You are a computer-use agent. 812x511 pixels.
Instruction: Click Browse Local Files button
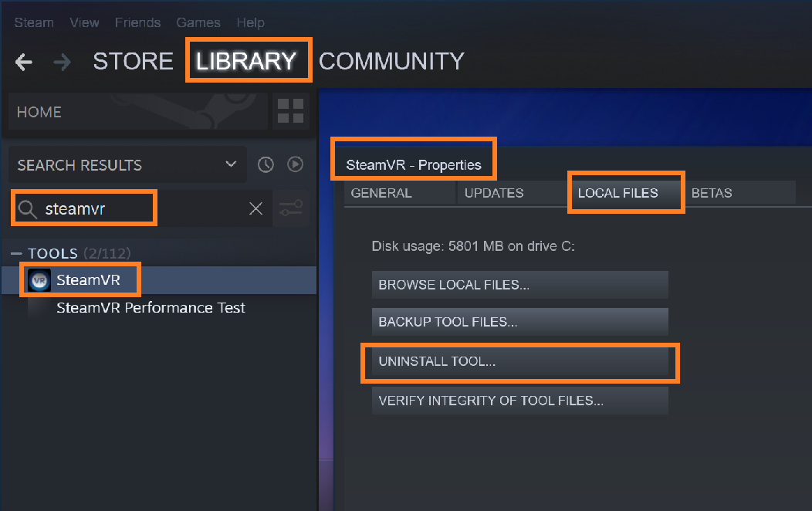[x=520, y=285]
